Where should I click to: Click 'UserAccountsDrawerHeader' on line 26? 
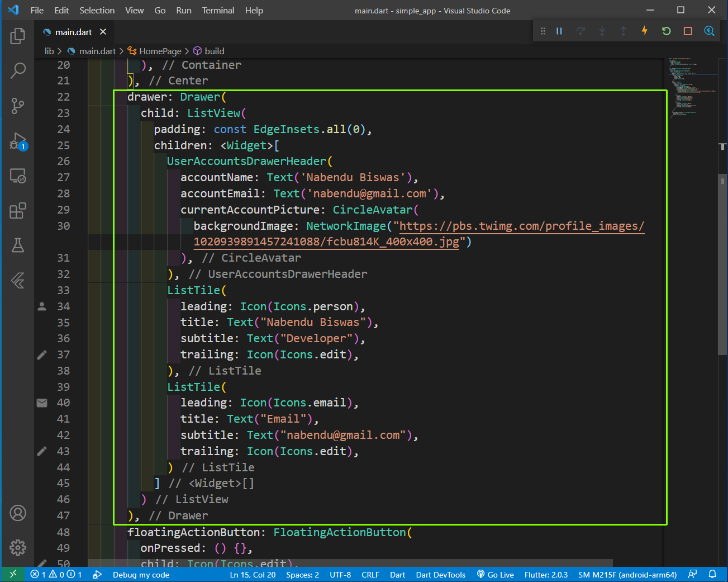coord(246,161)
